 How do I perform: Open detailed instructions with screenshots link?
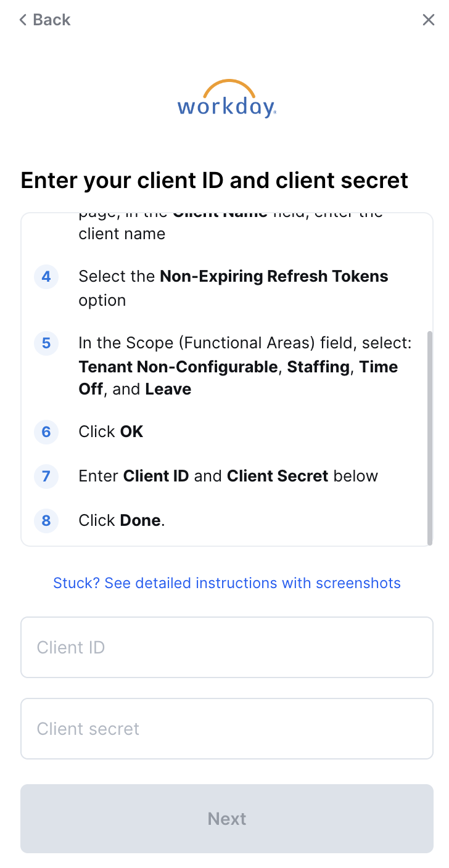pyautogui.click(x=227, y=583)
